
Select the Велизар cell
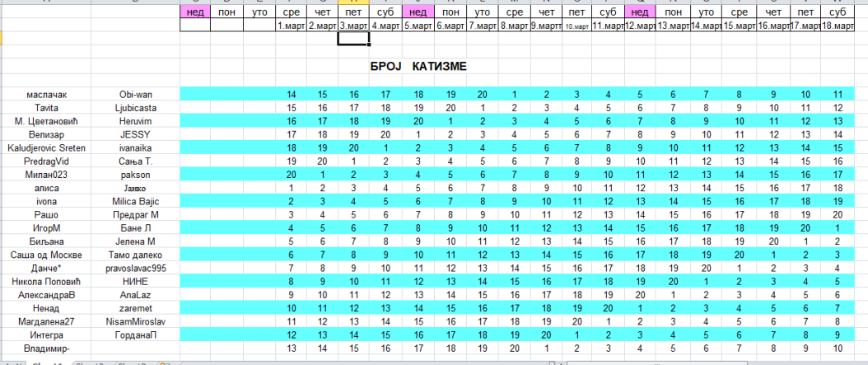tap(46, 134)
